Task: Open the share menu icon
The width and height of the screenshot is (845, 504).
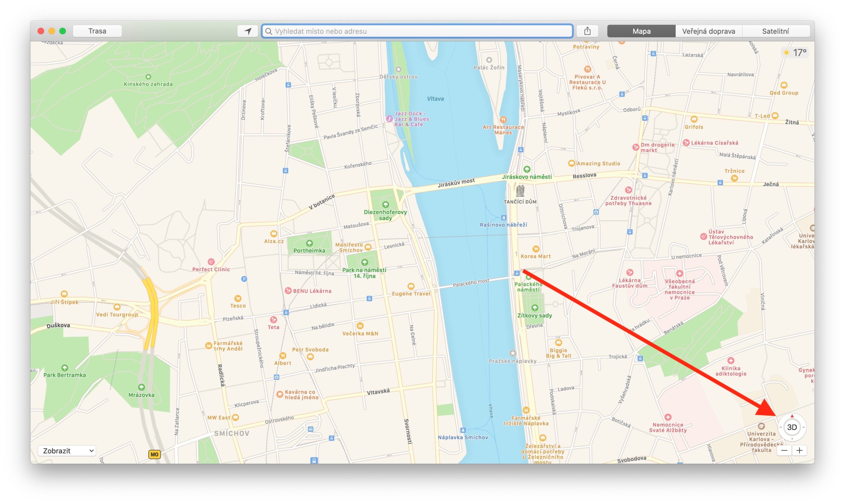Action: [x=587, y=31]
